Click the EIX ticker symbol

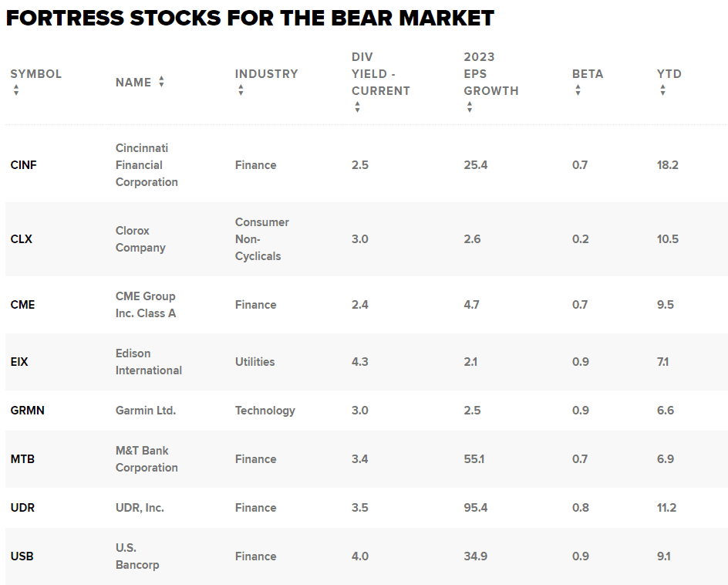[x=19, y=361]
